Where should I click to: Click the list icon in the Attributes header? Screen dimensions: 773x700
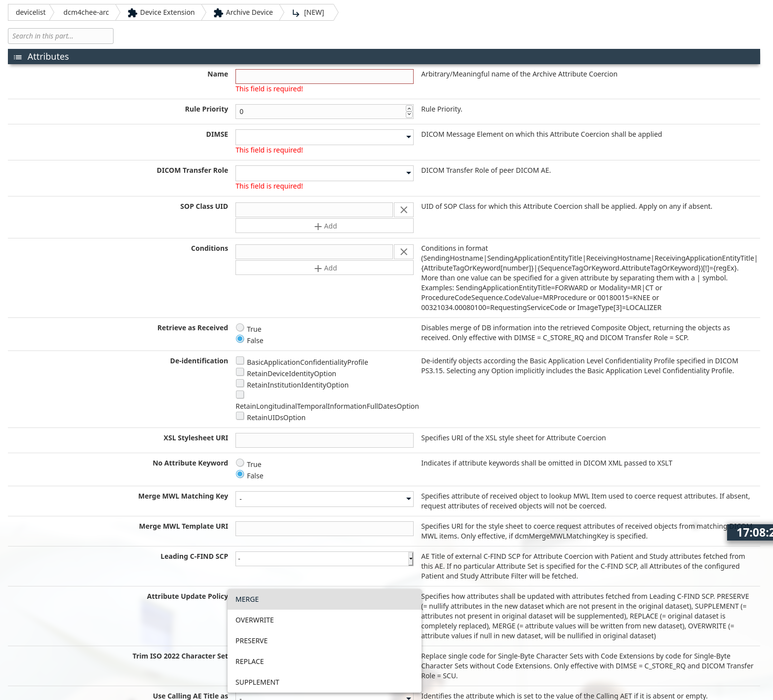(x=18, y=56)
